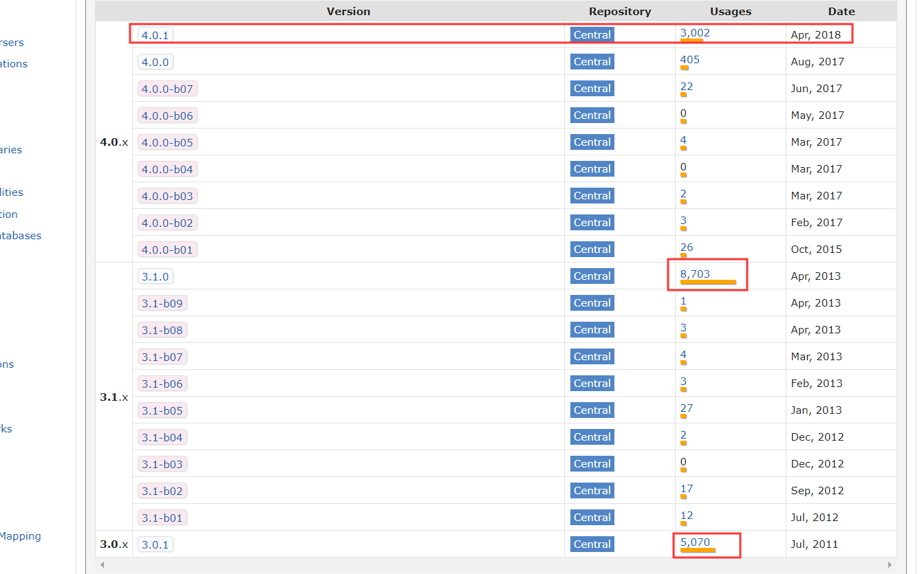The width and height of the screenshot is (924, 574).
Task: Open version 3.1-b03 link
Action: [x=162, y=464]
